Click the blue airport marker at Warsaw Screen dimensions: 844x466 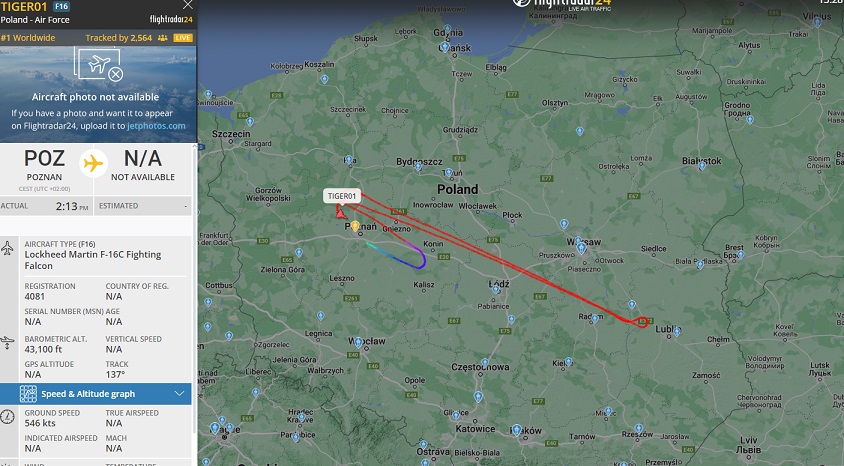coord(581,248)
